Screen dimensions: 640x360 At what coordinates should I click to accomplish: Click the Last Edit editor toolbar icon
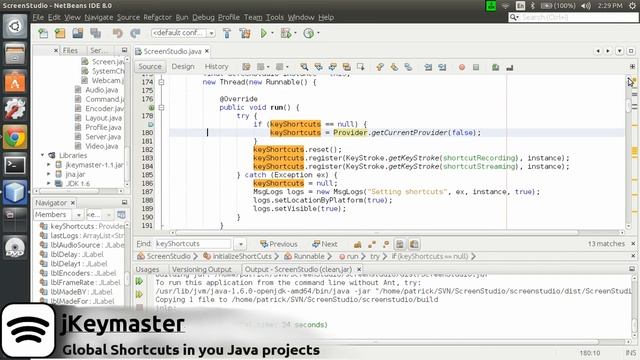(x=246, y=67)
